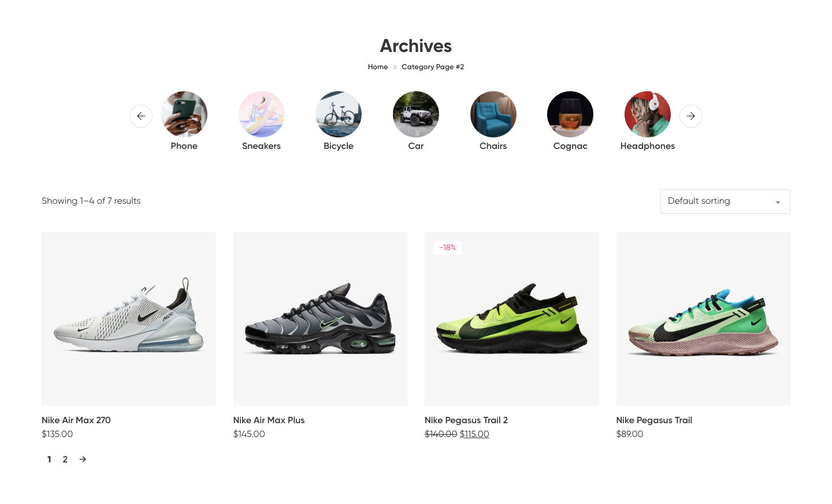Select pagination page 1
832x504 pixels.
click(x=49, y=460)
